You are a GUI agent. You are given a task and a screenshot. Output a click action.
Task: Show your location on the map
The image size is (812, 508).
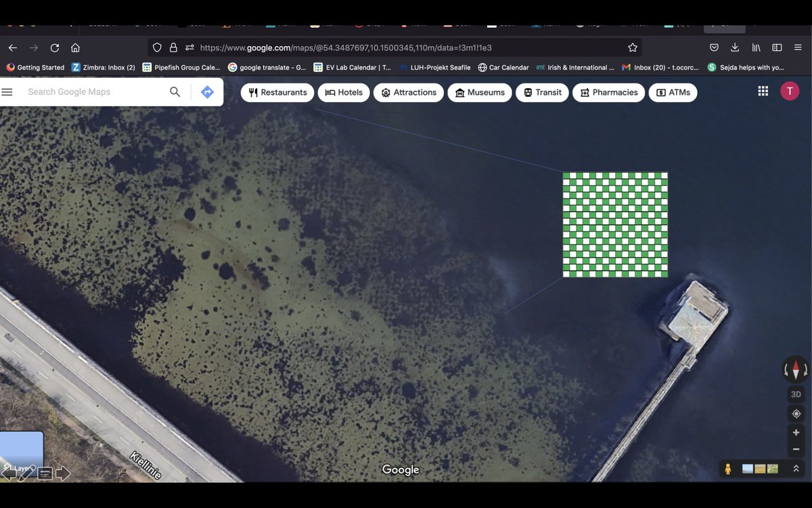point(796,413)
